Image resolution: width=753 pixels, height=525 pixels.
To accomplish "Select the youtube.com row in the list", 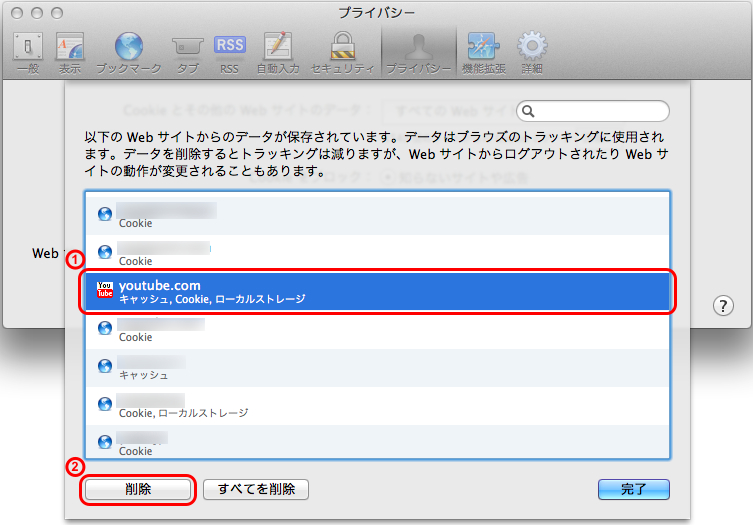I will point(376,291).
